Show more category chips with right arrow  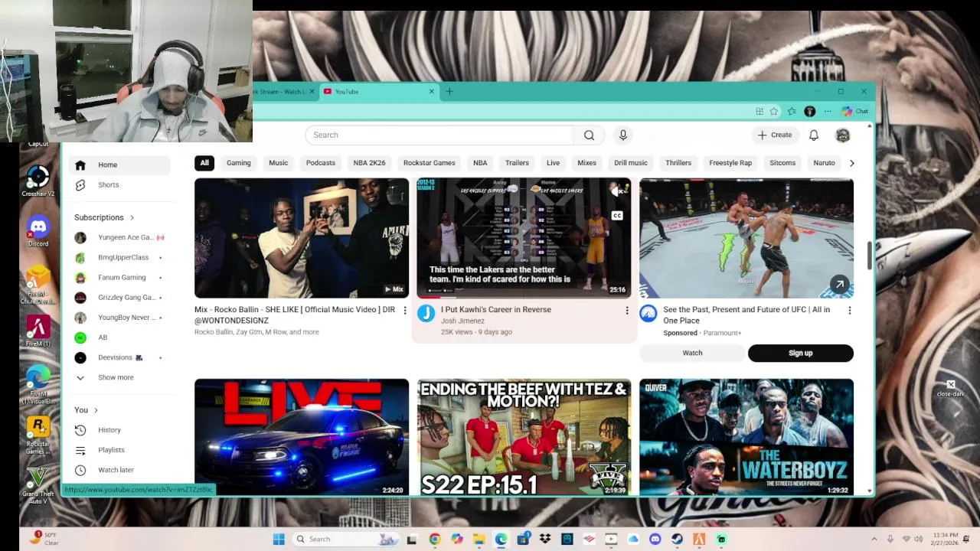click(x=851, y=163)
